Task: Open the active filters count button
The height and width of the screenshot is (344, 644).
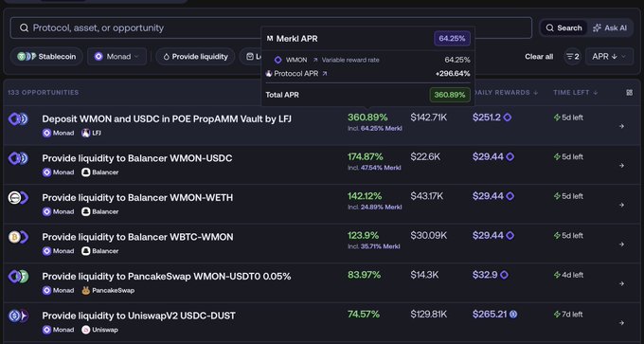Action: coord(573,57)
